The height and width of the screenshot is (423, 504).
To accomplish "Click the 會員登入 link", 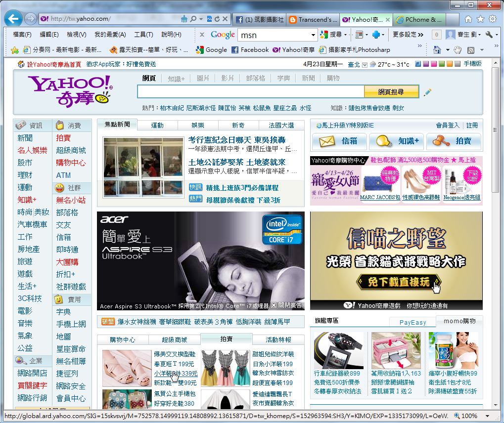I will [x=448, y=125].
